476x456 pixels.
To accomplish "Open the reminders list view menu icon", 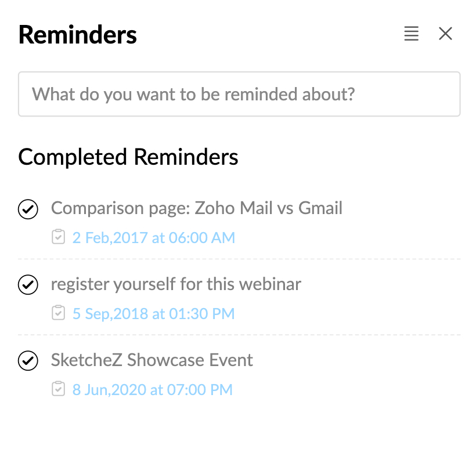I will [x=412, y=34].
